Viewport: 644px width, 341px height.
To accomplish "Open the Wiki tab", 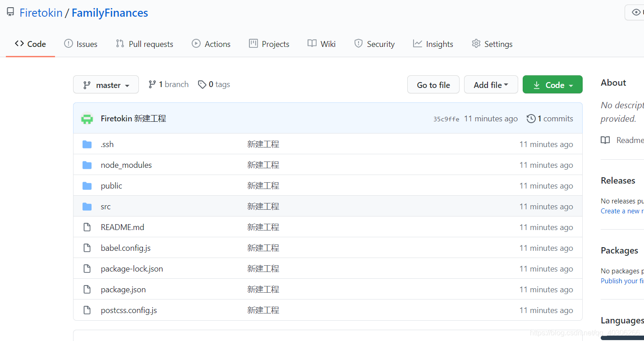I will coord(322,44).
